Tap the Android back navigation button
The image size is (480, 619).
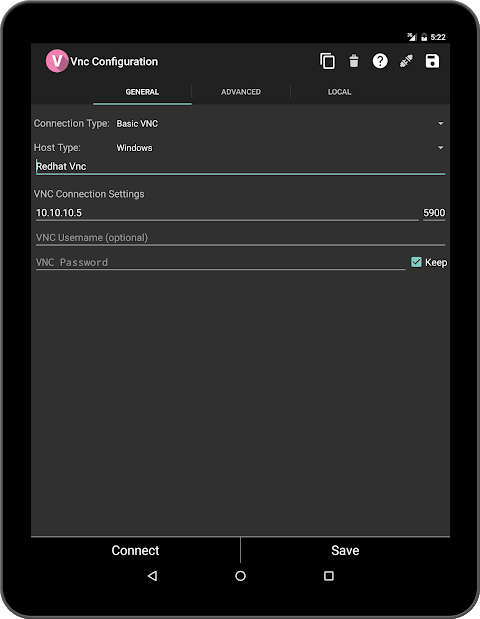coord(153,576)
